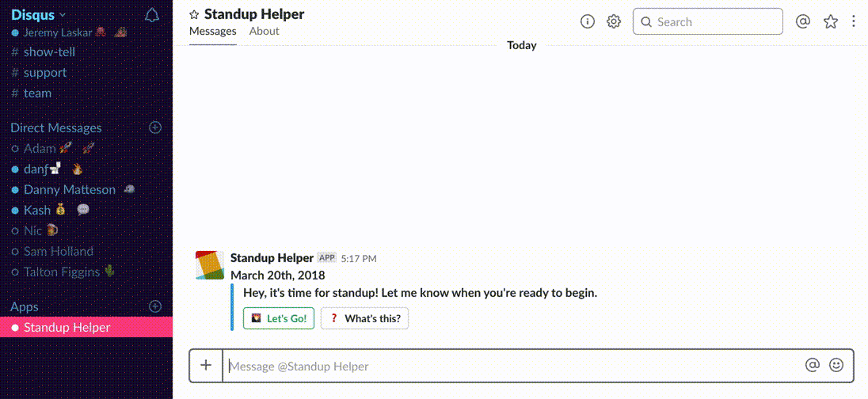This screenshot has height=399, width=868.
Task: Click the Search field
Action: 708,21
